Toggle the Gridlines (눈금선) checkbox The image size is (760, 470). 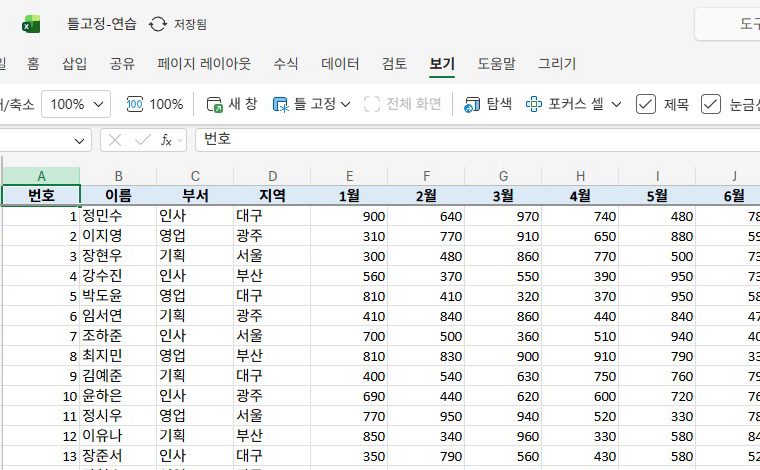[x=711, y=104]
